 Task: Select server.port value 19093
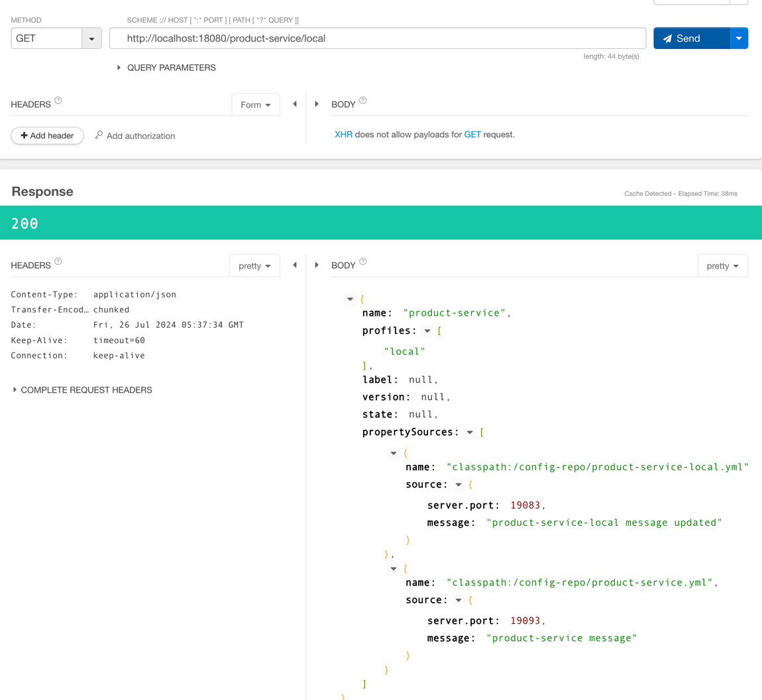pos(525,621)
